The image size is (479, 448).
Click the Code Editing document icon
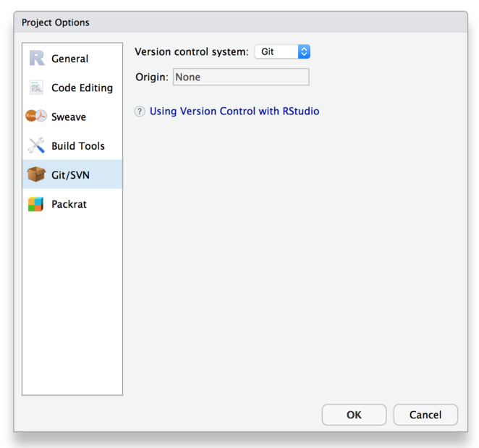click(x=36, y=88)
